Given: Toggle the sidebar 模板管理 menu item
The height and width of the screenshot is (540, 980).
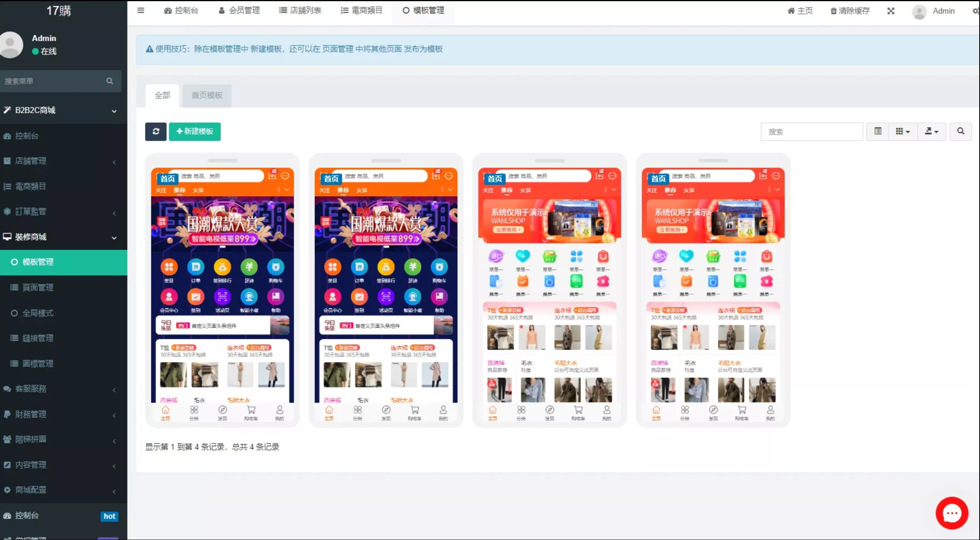Looking at the screenshot, I should pos(37,262).
